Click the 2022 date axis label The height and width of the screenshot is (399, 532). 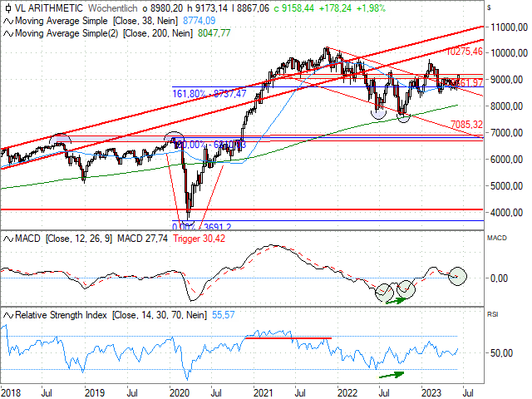pos(347,393)
